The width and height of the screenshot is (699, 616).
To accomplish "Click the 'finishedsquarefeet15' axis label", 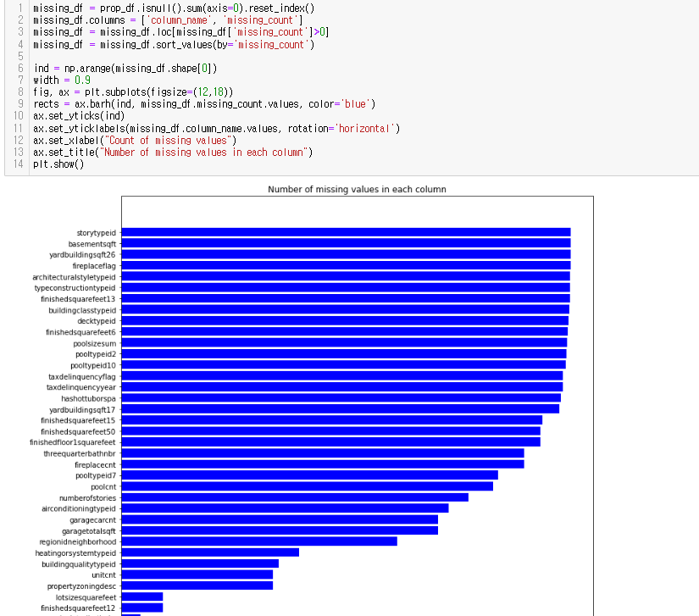I will (x=78, y=421).
